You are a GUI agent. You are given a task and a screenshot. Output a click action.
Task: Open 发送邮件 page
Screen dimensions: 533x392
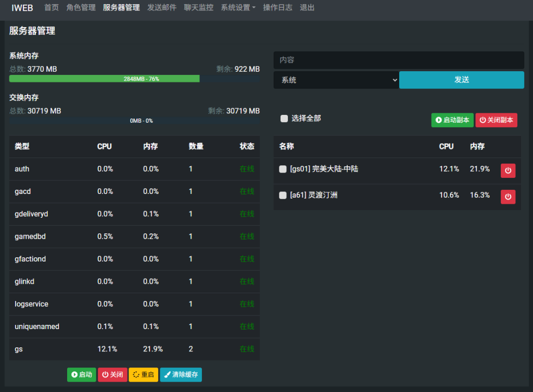(x=162, y=7)
